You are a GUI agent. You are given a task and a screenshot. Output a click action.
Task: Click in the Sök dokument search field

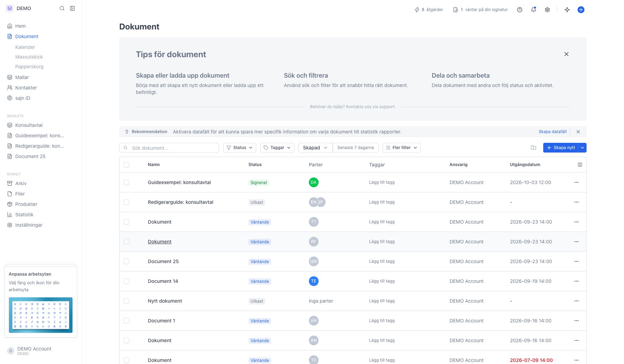pos(169,148)
